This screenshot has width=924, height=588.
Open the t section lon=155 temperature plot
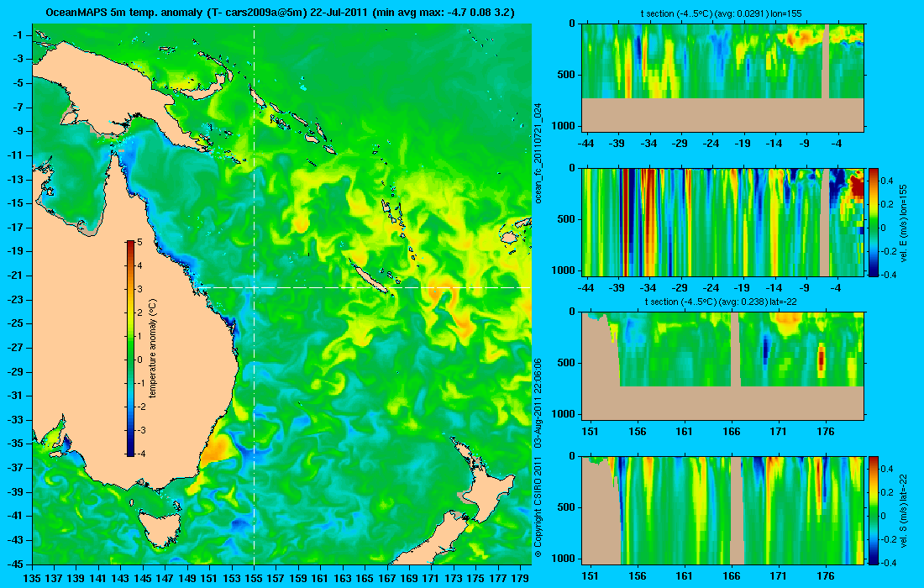(723, 77)
